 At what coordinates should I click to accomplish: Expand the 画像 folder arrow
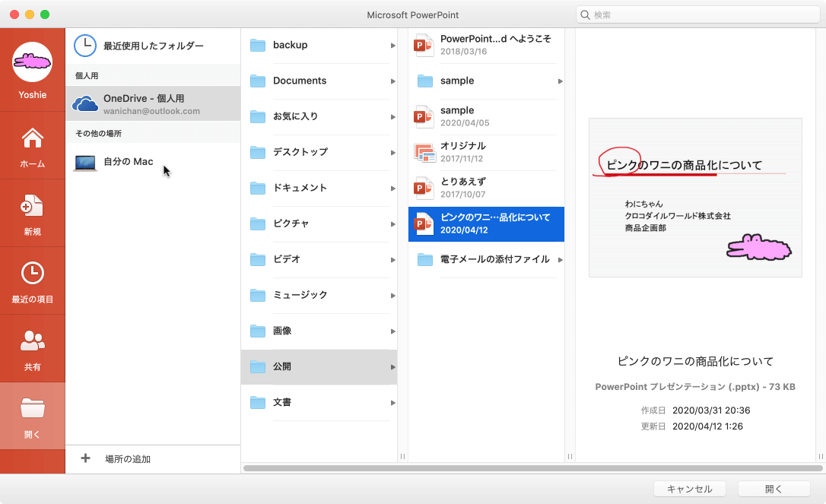[x=393, y=331]
